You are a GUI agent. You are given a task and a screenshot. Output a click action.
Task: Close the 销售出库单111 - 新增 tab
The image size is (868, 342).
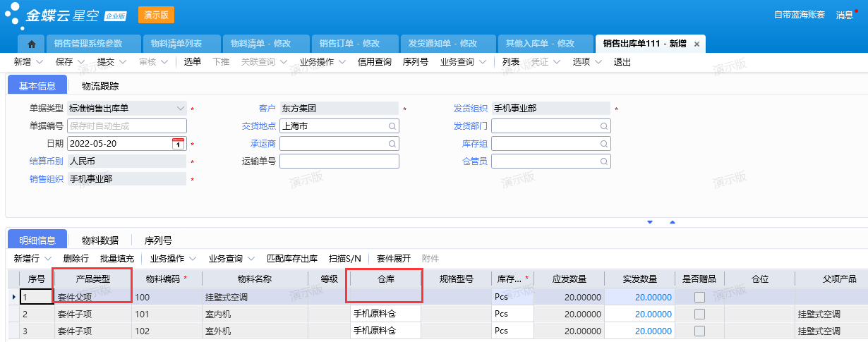(697, 44)
